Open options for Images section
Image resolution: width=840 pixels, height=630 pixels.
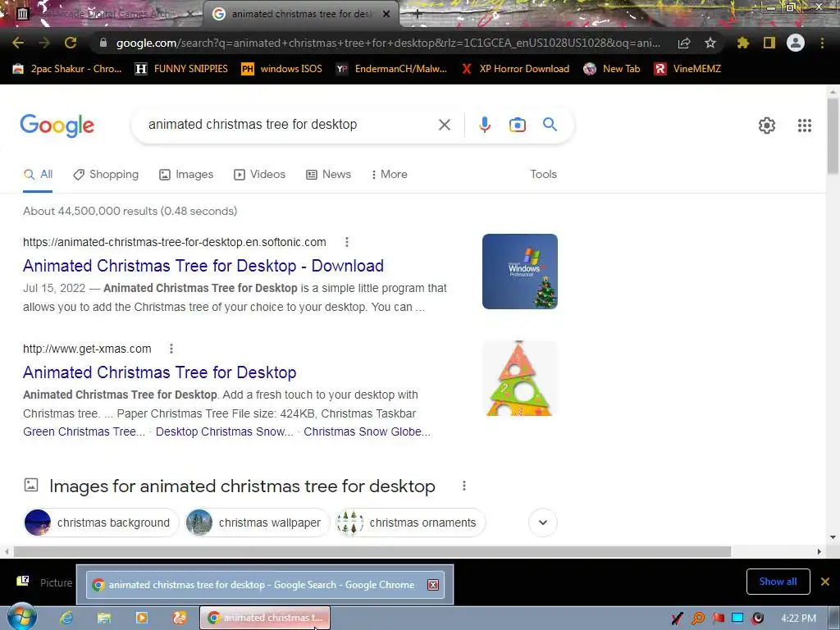(464, 486)
